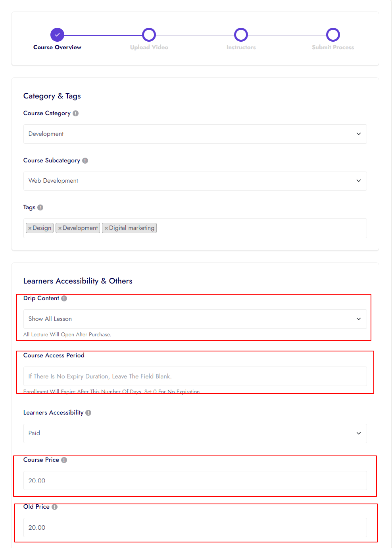
Task: Remove the Development tag
Action: coord(60,228)
